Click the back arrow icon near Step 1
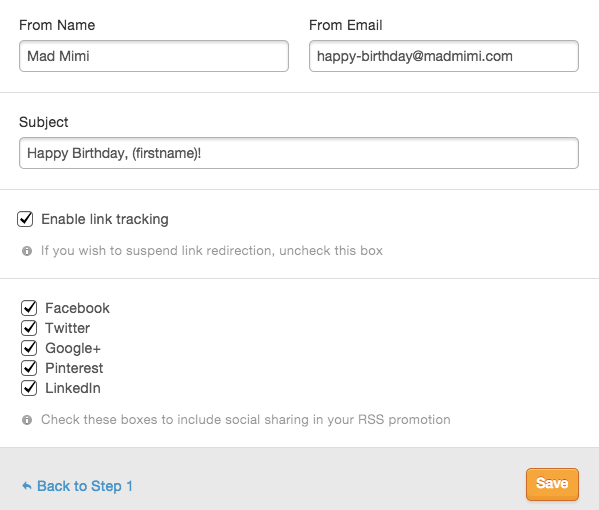The image size is (599, 510). 27,486
